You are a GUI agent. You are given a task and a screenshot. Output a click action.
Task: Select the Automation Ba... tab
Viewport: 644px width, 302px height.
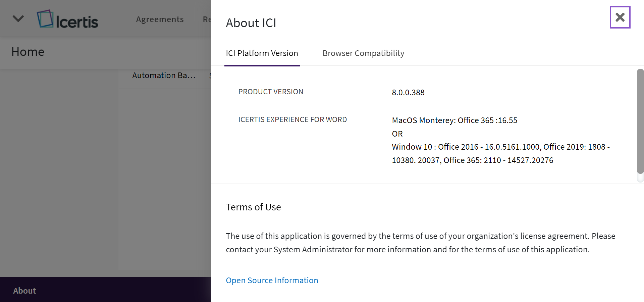(164, 75)
